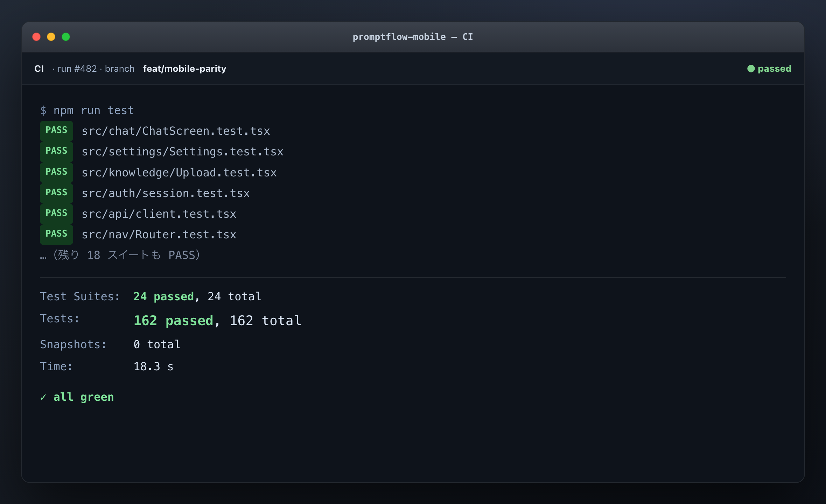Screen dimensions: 826x504
Task: Click src/nav/Router.test.tsx file path
Action: point(159,235)
